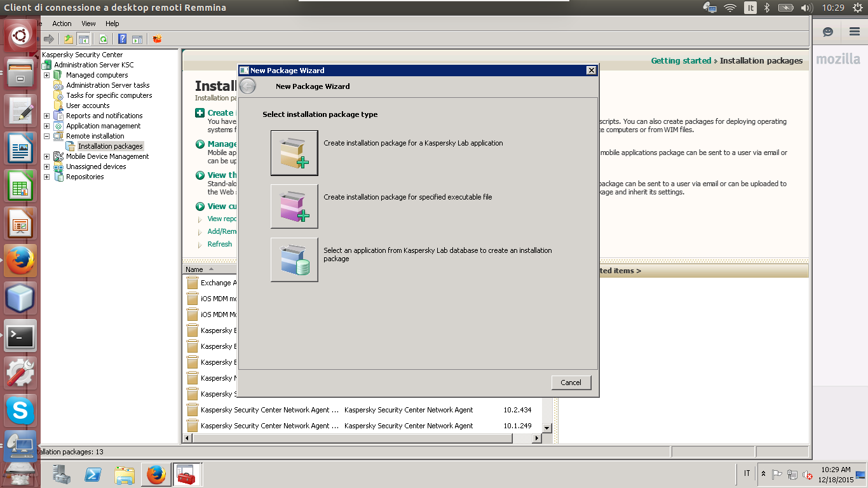The image size is (868, 488).
Task: Click the Ubuntu dash home icon
Action: tap(20, 36)
